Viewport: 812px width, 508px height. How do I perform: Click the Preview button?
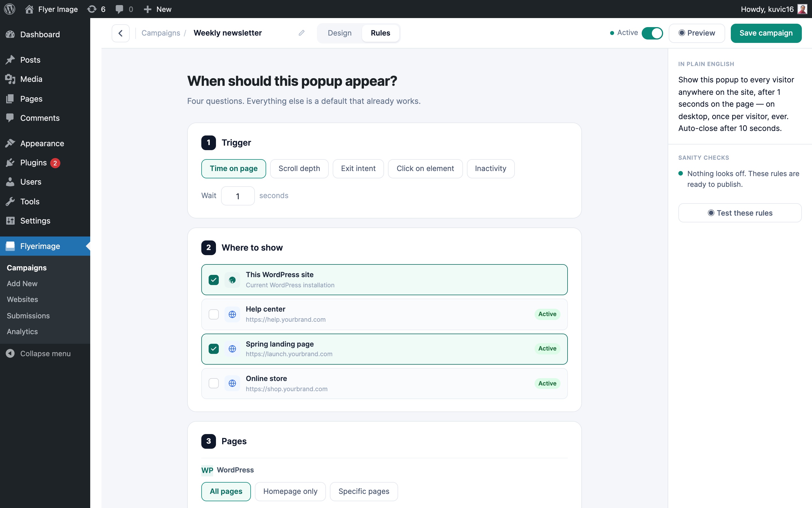coord(697,33)
